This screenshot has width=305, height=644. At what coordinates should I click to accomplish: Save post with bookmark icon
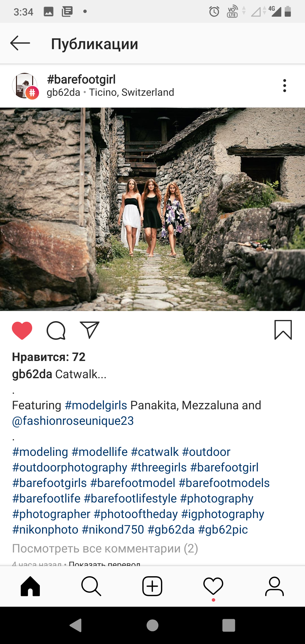coord(283,330)
